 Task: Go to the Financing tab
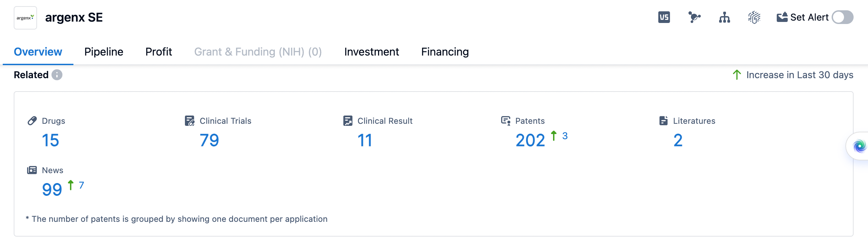445,52
